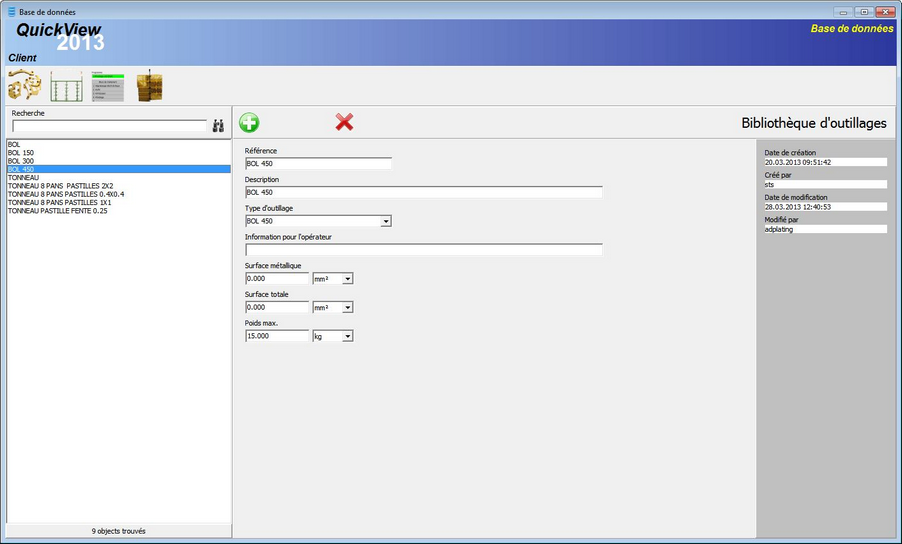
Task: Open the stacked gold blocks icon
Action: click(x=150, y=86)
